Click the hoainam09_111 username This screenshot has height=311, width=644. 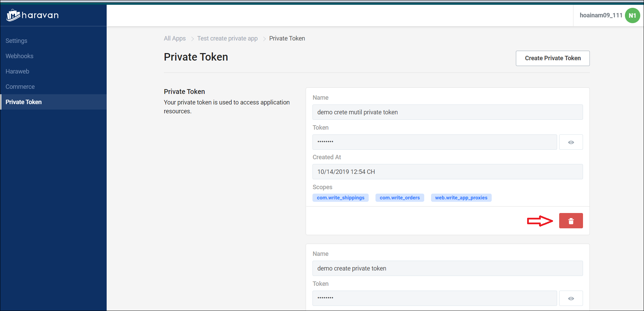(x=601, y=15)
